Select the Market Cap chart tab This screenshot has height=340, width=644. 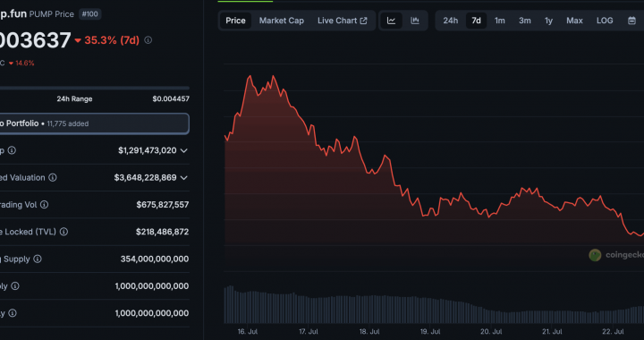pyautogui.click(x=282, y=21)
